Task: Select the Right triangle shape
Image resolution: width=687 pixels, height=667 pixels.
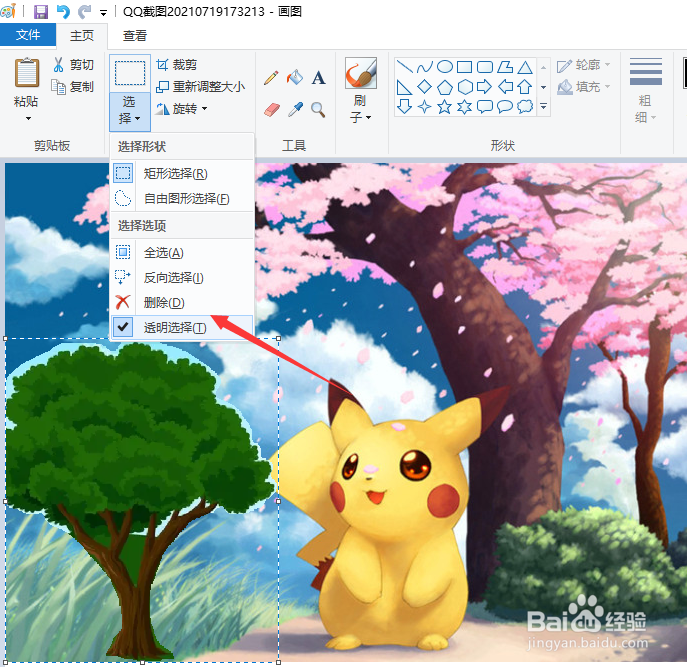Action: coord(404,87)
